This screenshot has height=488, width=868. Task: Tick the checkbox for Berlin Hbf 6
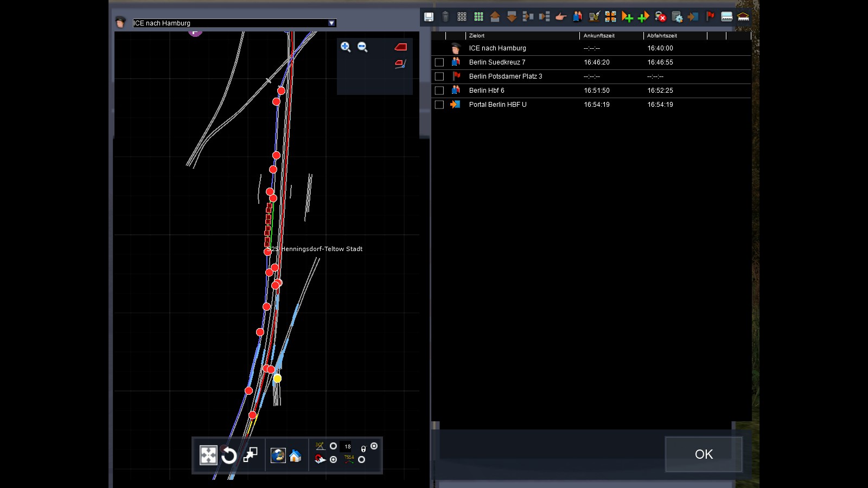click(x=439, y=91)
